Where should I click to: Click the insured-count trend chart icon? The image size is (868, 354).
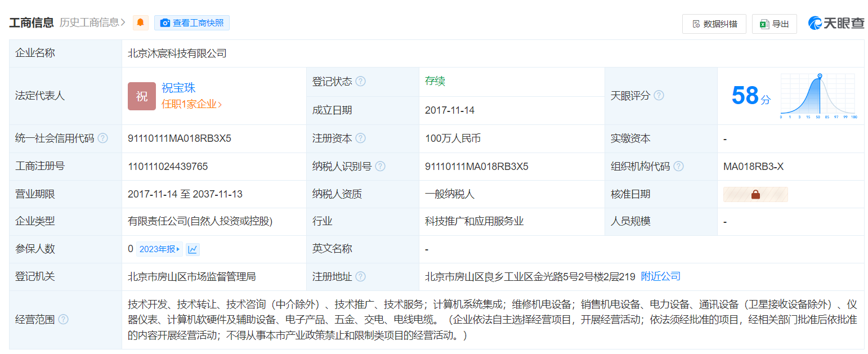[x=193, y=249]
